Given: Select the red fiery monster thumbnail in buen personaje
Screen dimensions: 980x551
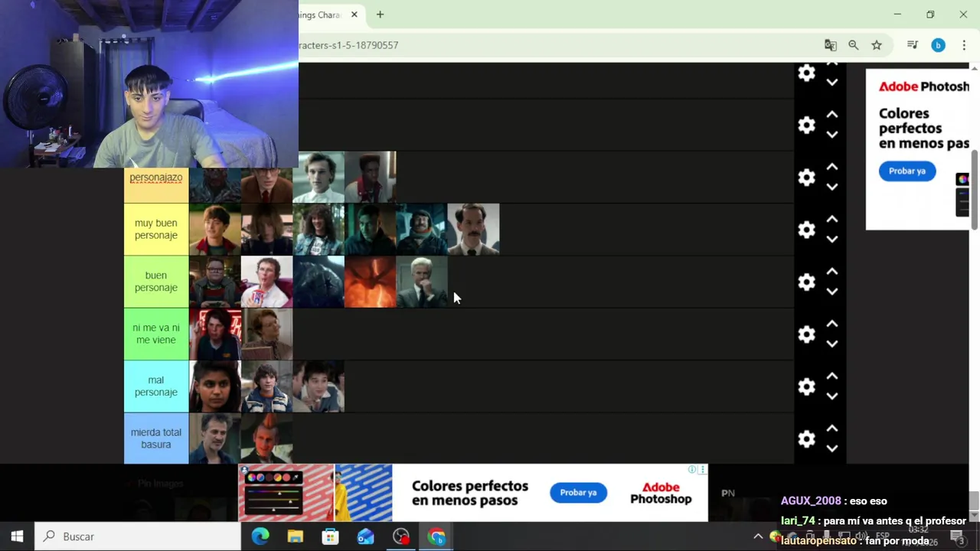Looking at the screenshot, I should coord(371,282).
